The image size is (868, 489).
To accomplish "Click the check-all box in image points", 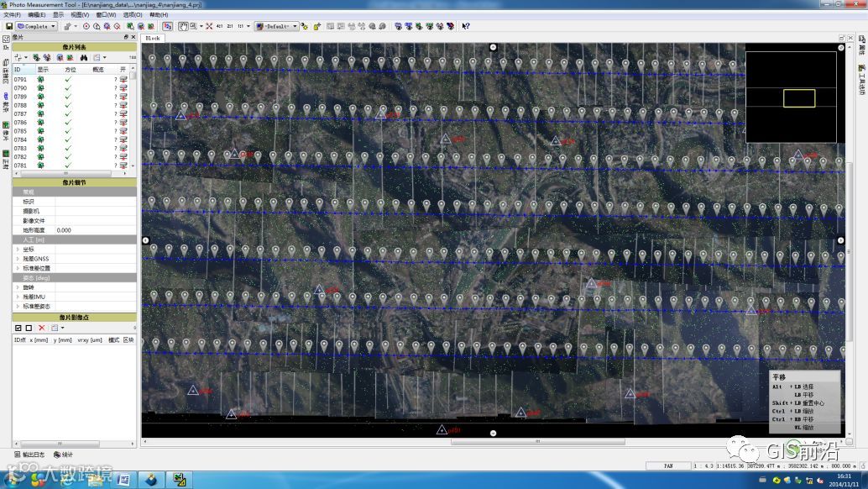I will coord(18,328).
